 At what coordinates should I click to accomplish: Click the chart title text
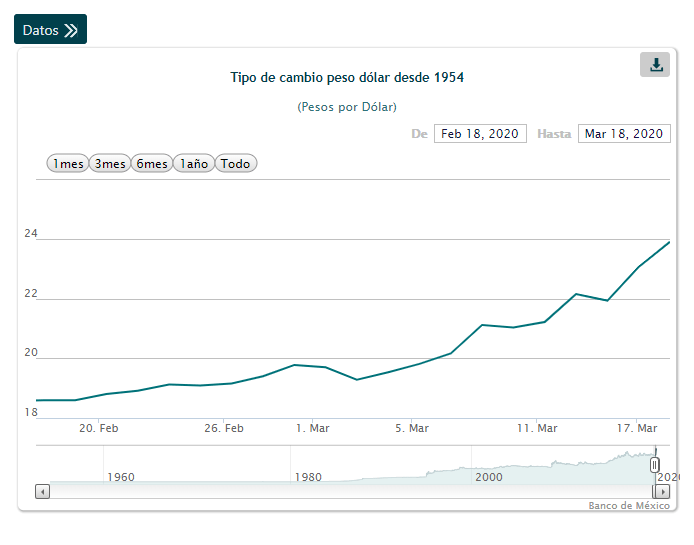[x=347, y=77]
